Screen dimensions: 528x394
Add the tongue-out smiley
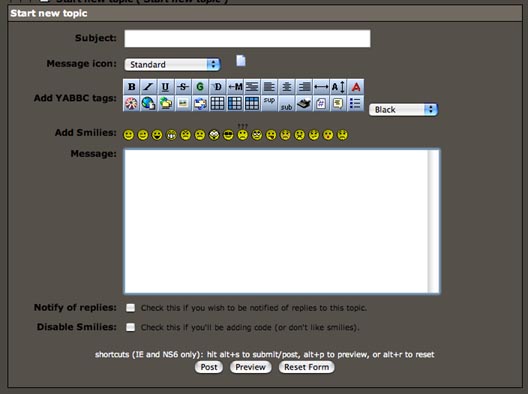[x=271, y=135]
